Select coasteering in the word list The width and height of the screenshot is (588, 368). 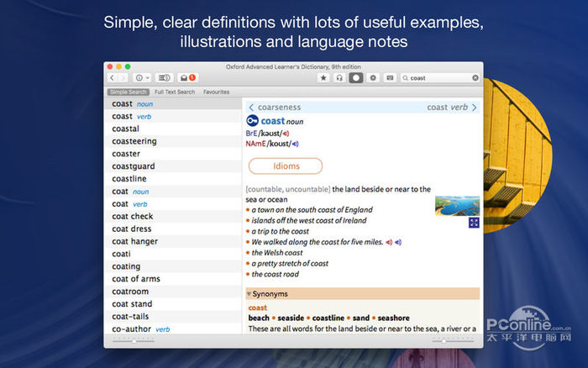173,141
